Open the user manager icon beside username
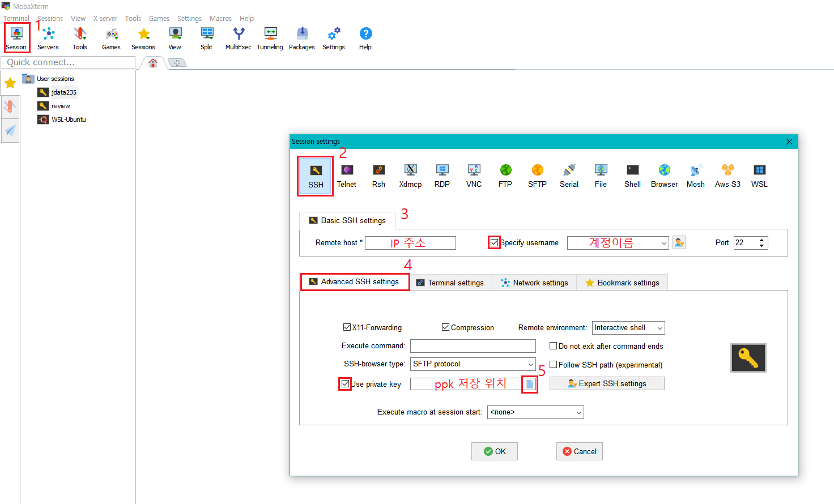Screen dimensions: 834x504 click(679, 242)
